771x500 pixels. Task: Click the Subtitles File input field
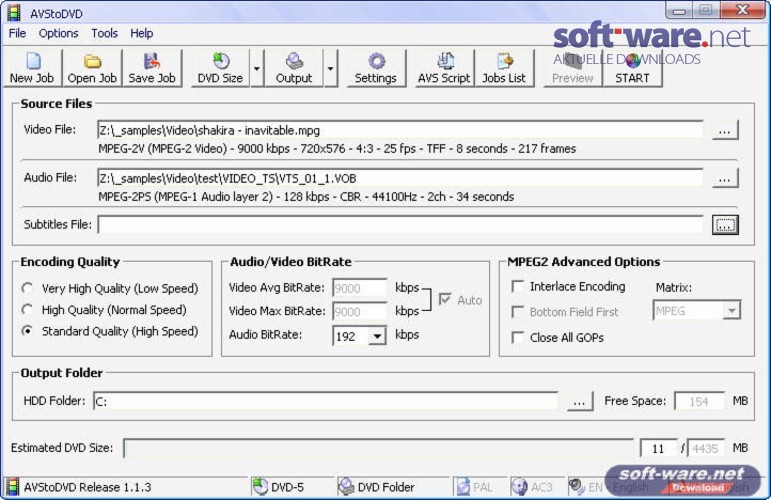coord(400,225)
